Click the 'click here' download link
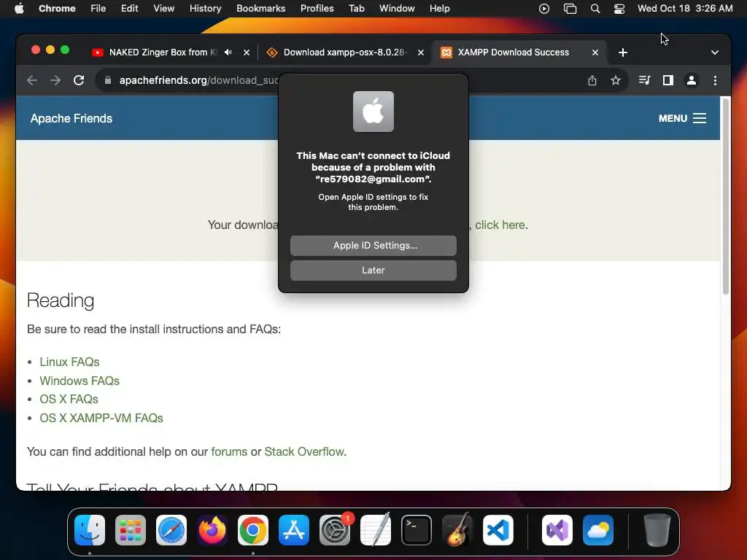This screenshot has width=747, height=560. [x=500, y=225]
